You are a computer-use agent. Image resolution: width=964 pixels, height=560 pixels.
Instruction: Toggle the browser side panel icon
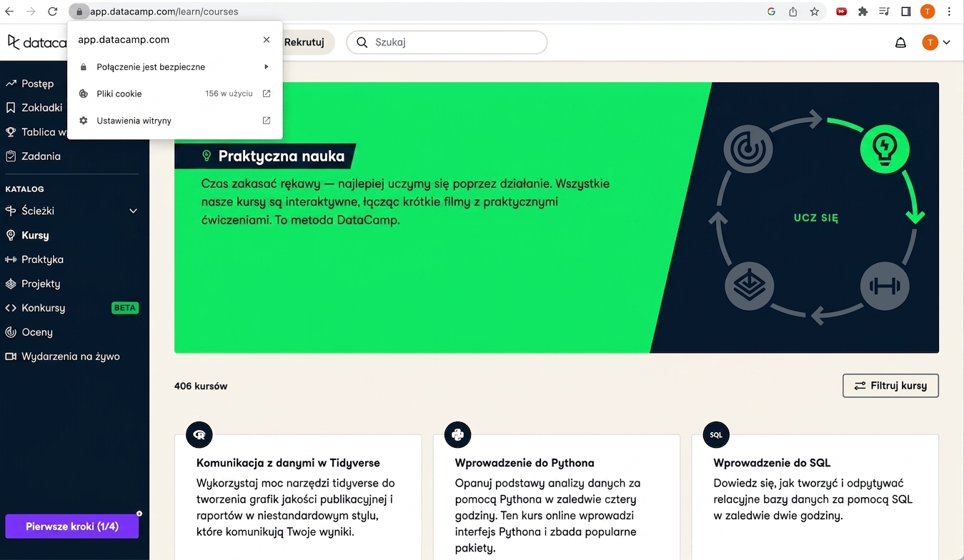905,11
